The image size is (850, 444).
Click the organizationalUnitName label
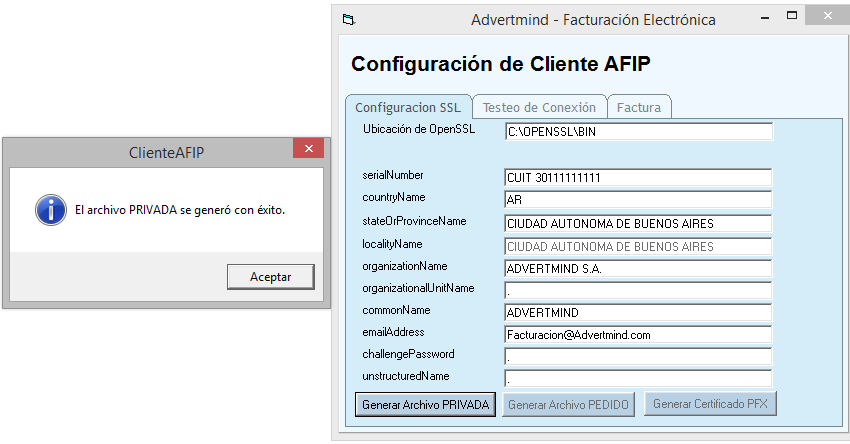pyautogui.click(x=418, y=288)
